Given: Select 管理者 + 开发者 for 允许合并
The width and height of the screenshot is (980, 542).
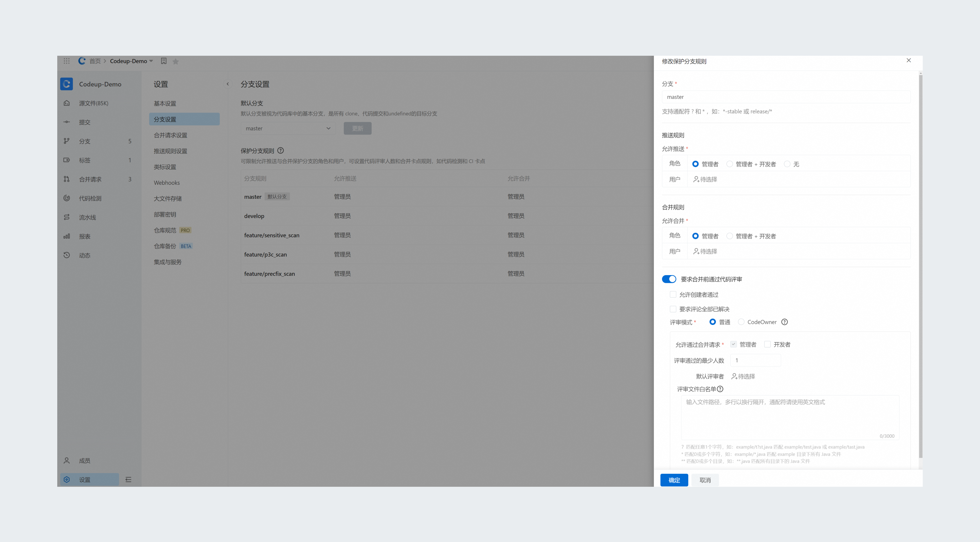Looking at the screenshot, I should [729, 236].
